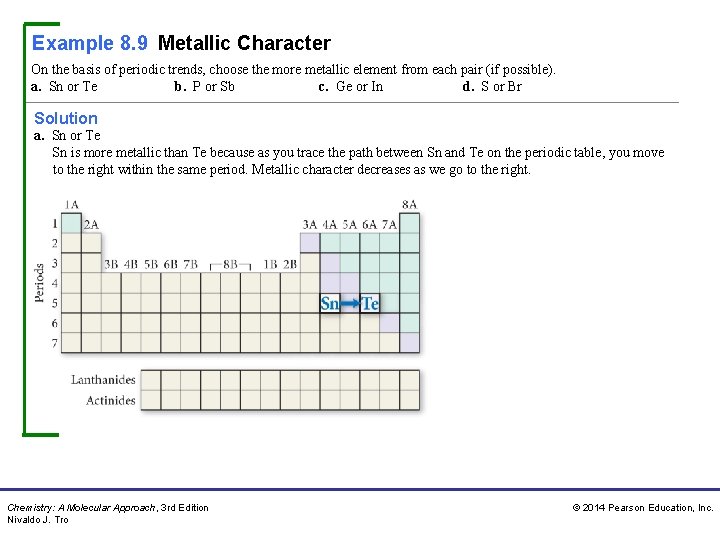The image size is (720, 540).
Task: Click the hydrogen cell in period 1
Action: tap(71, 223)
